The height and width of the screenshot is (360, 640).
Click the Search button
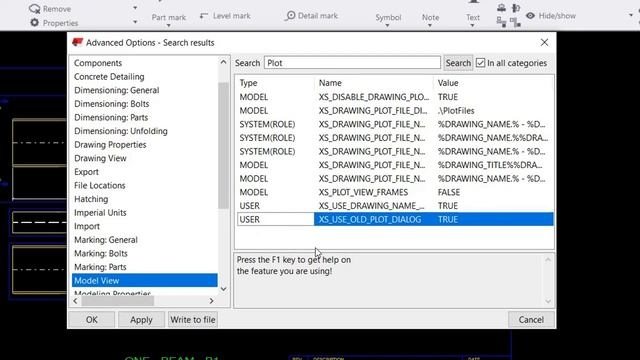[458, 63]
